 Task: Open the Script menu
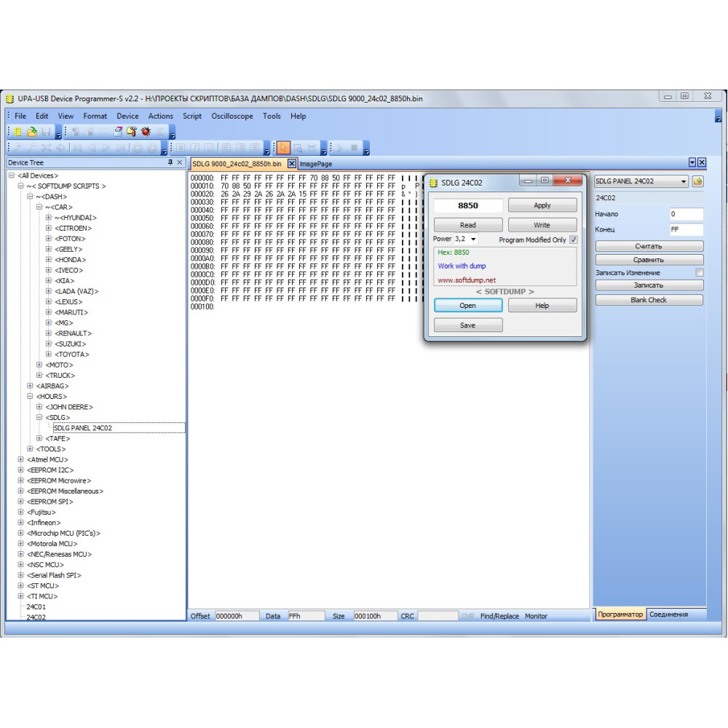click(x=191, y=116)
